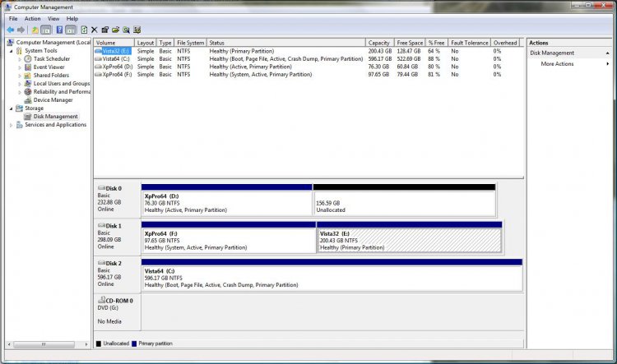Toggle the Show/Hide Console Tree icon
This screenshot has width=617, height=364.
[46, 30]
